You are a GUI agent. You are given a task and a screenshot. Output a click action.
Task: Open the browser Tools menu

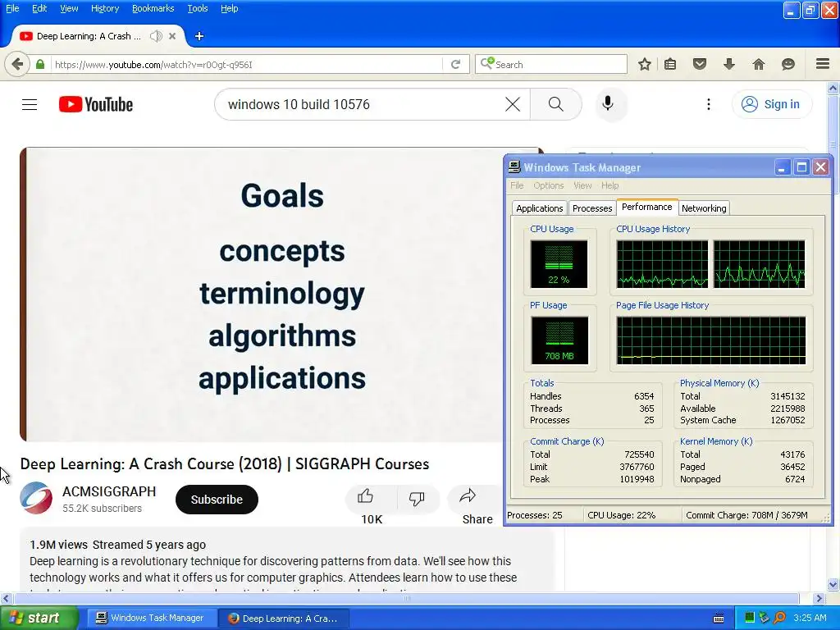point(197,8)
